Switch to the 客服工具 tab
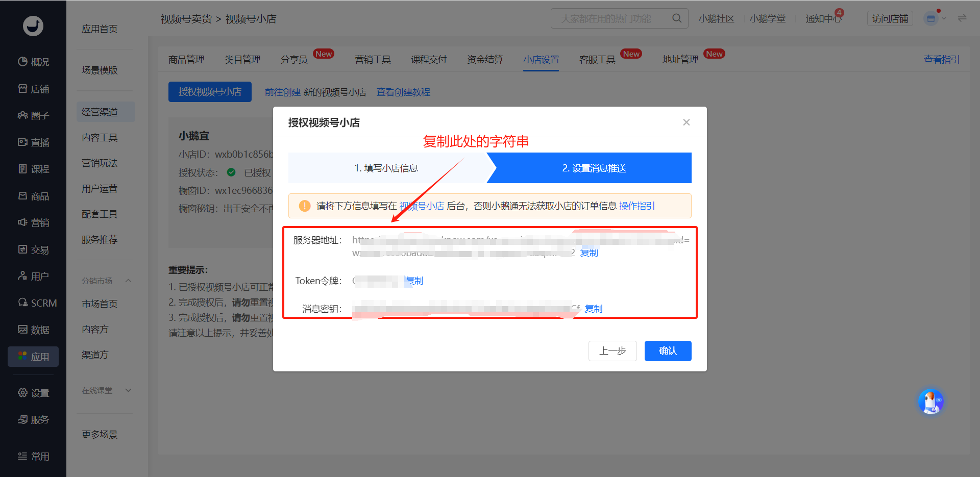Viewport: 980px width, 477px height. coord(597,60)
